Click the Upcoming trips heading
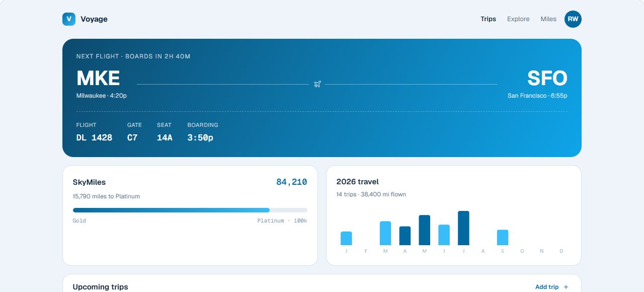The image size is (644, 292). 100,287
